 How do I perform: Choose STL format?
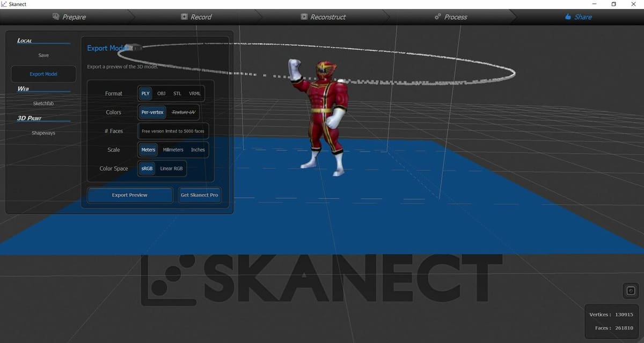pyautogui.click(x=177, y=93)
